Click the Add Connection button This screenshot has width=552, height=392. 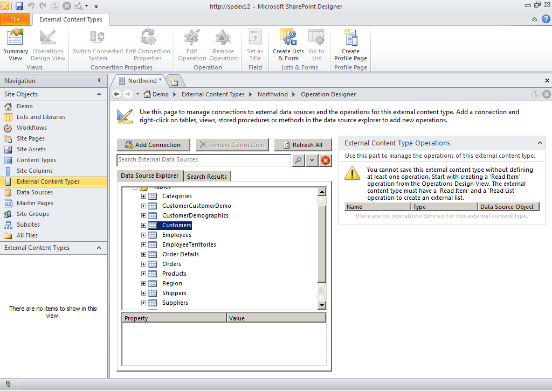(153, 145)
